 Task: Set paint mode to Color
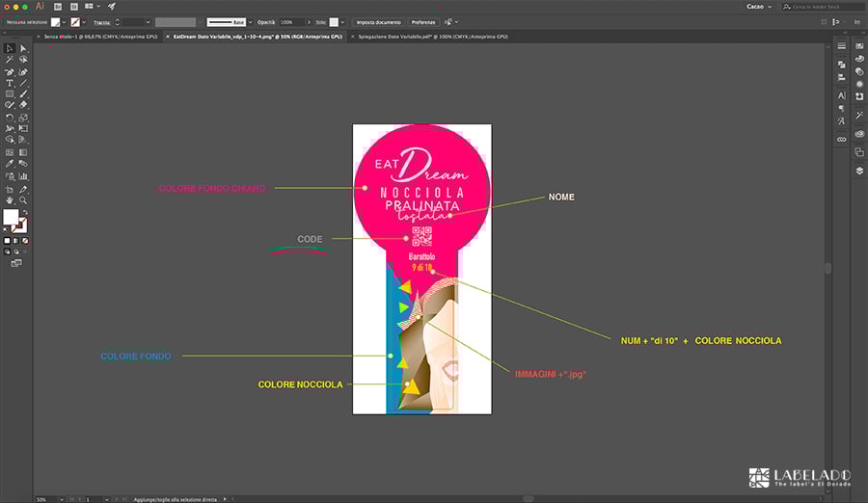pos(7,241)
